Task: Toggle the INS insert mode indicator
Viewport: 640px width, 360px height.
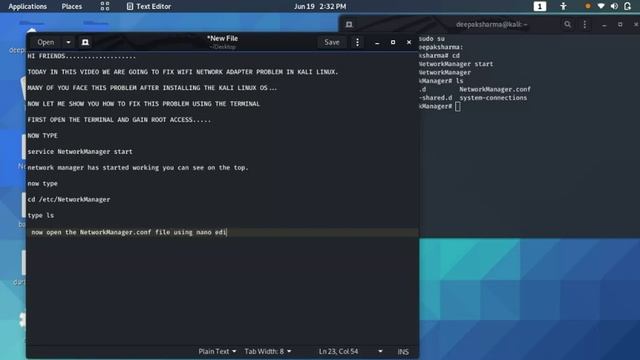Action: point(403,351)
